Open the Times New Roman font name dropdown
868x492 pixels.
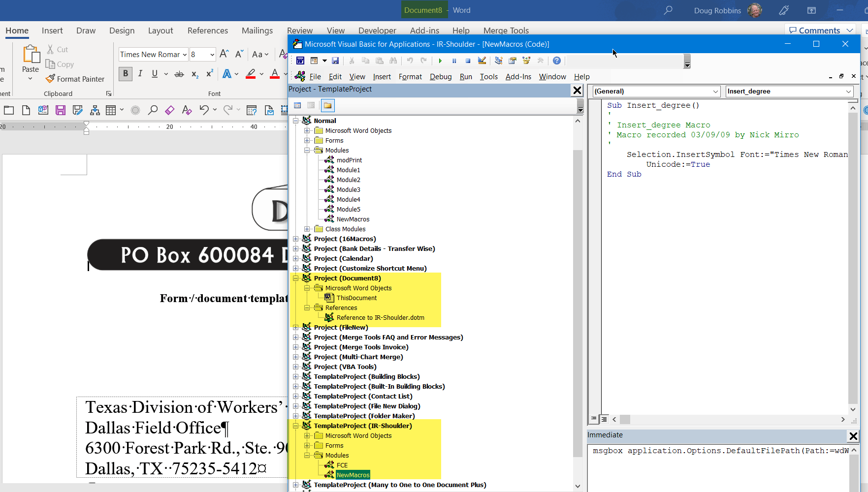[185, 55]
